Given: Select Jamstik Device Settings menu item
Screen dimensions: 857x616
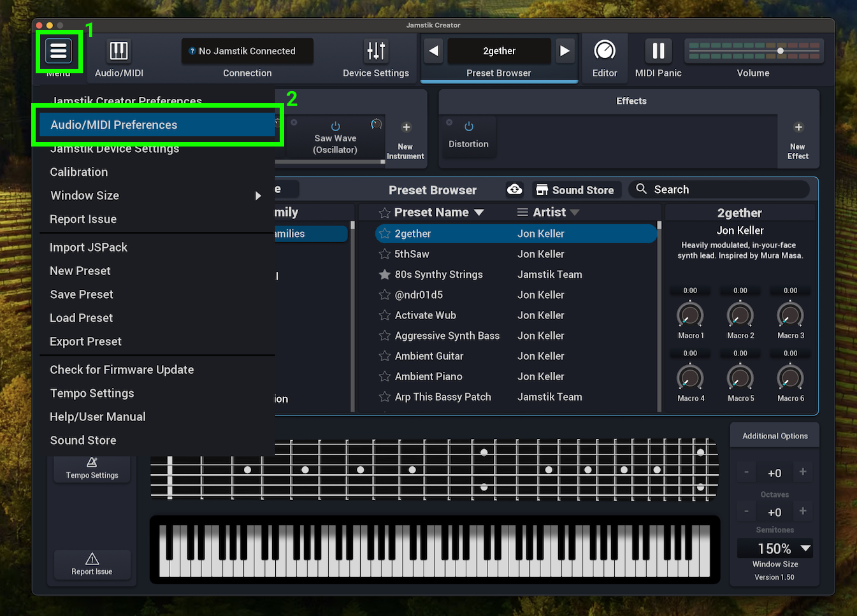Looking at the screenshot, I should (x=157, y=149).
